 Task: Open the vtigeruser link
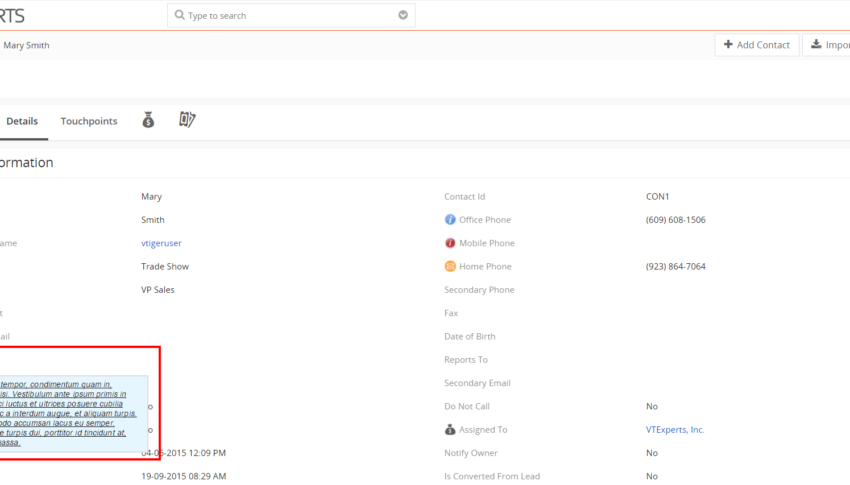pyautogui.click(x=161, y=243)
